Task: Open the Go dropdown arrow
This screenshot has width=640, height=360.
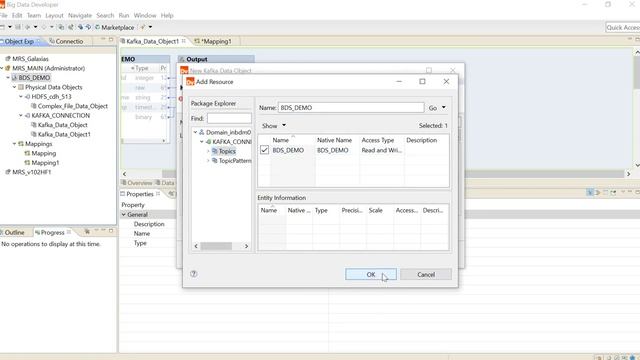Action: [x=444, y=108]
